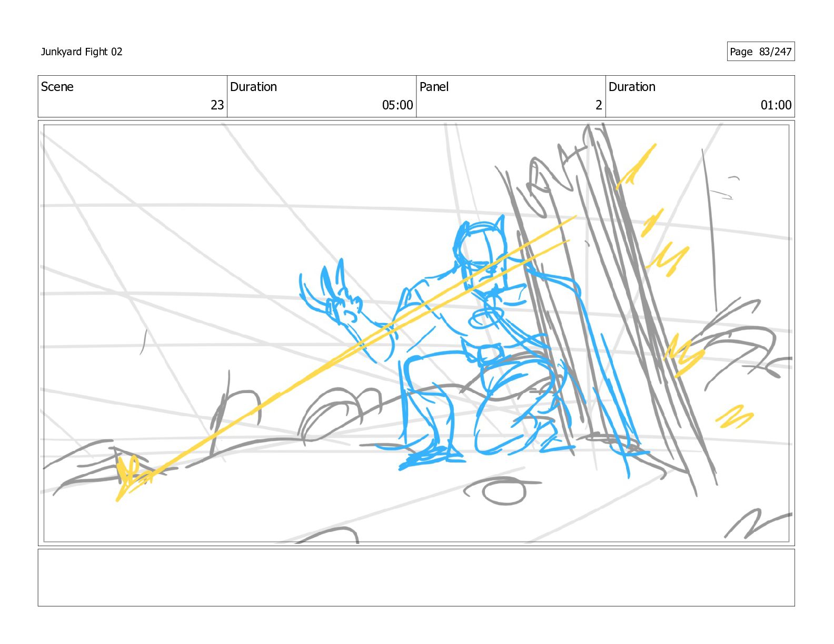Click the panel number value '2'
834x644 pixels.
point(599,105)
